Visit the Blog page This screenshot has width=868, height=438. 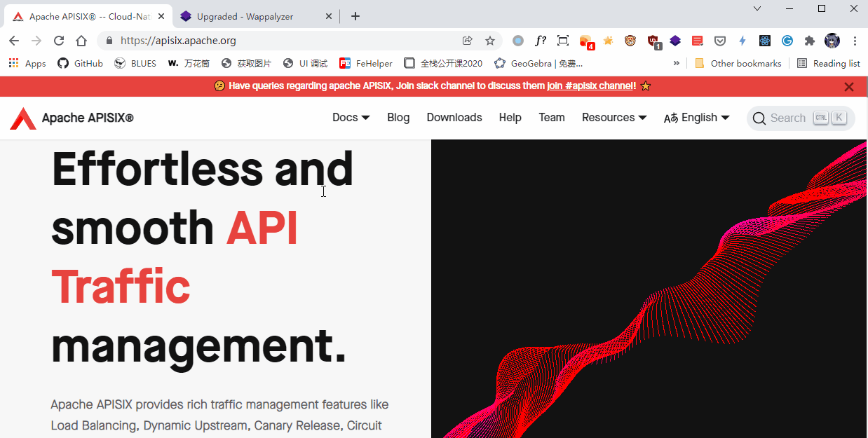click(398, 117)
